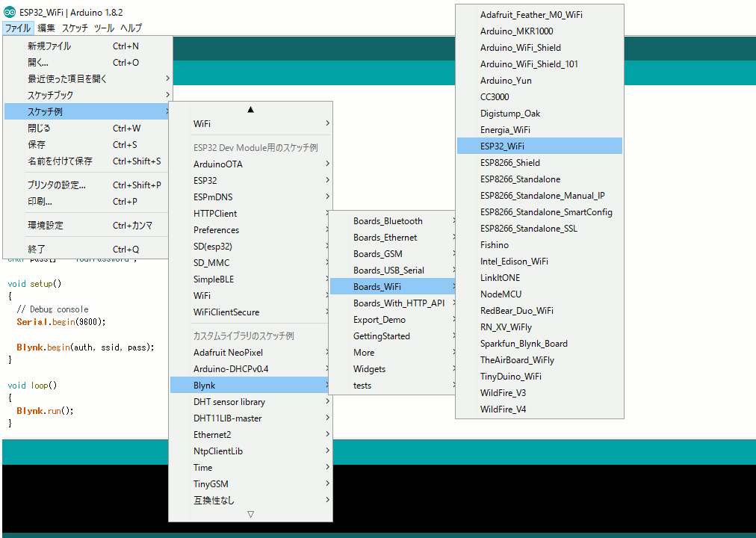Open the Arduino_MKR1000 example
The height and width of the screenshot is (538, 756).
539,31
